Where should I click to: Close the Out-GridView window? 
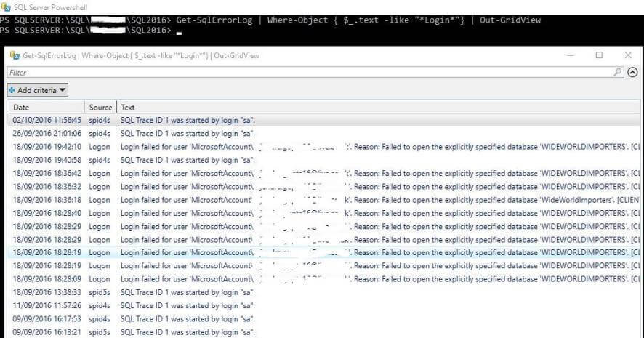pyautogui.click(x=628, y=55)
